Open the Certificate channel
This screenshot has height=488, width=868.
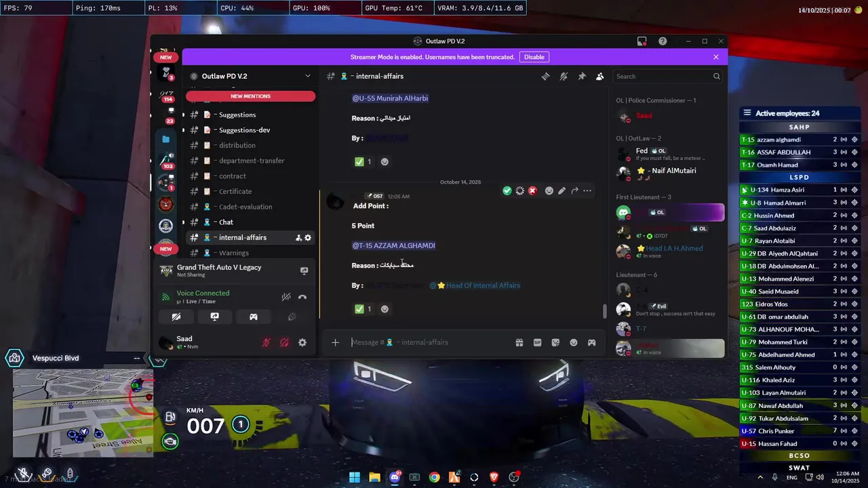250,191
